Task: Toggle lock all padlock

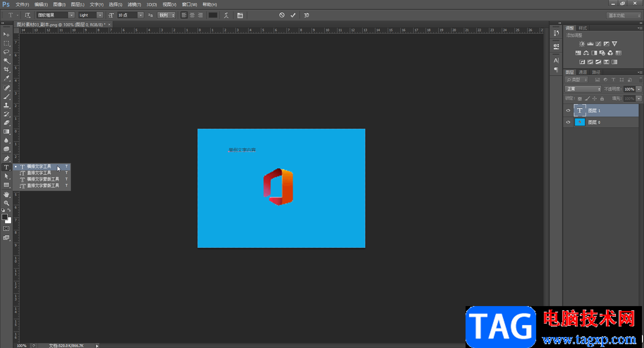Action: coord(602,99)
